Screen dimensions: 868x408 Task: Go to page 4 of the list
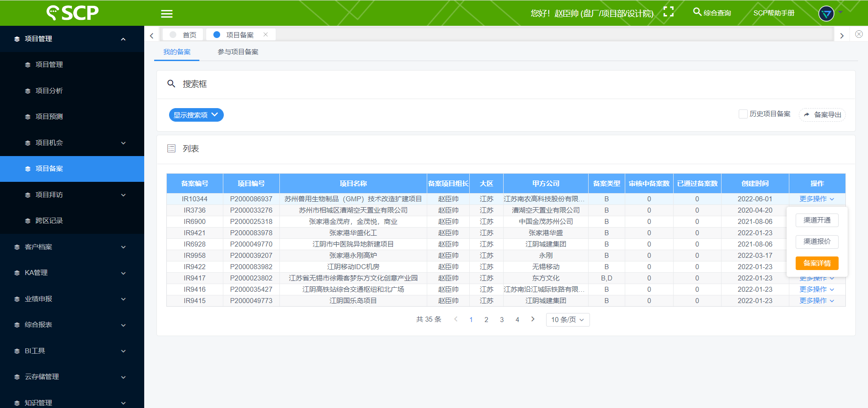[517, 320]
